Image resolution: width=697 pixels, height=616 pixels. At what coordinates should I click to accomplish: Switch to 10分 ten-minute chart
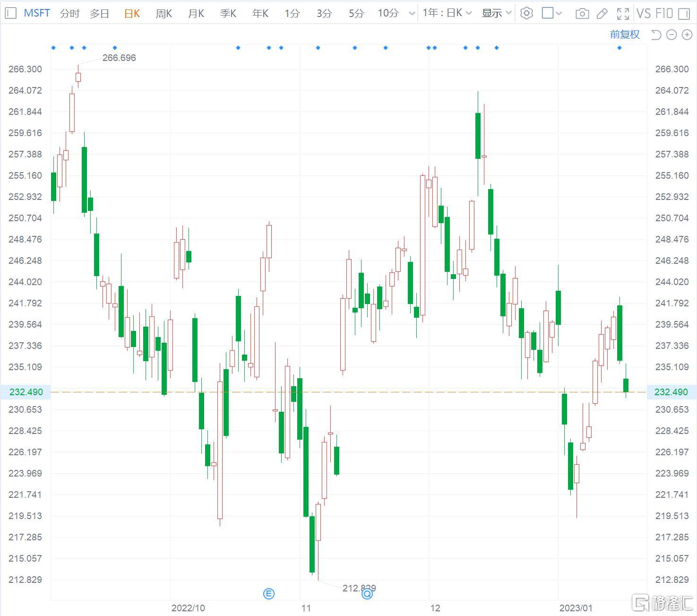388,13
